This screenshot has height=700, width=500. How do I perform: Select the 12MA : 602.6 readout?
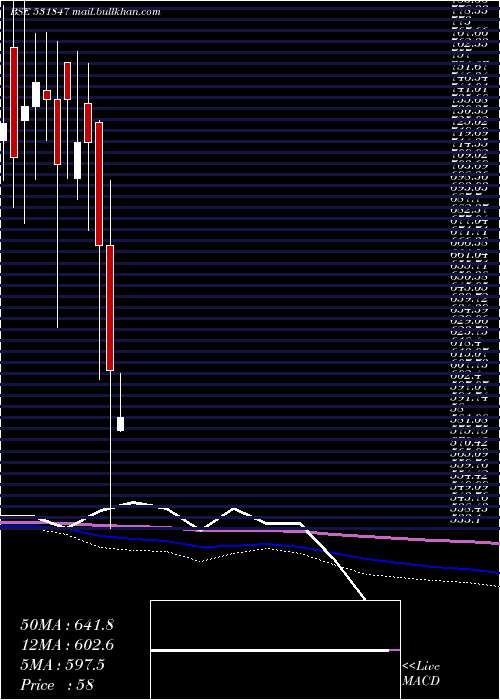pos(67,645)
